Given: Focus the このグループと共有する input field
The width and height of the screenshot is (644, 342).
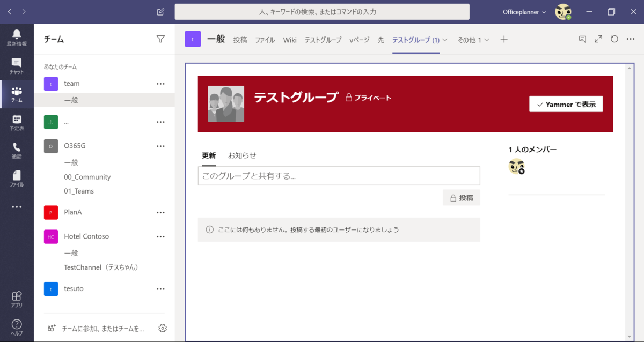Looking at the screenshot, I should (x=339, y=176).
